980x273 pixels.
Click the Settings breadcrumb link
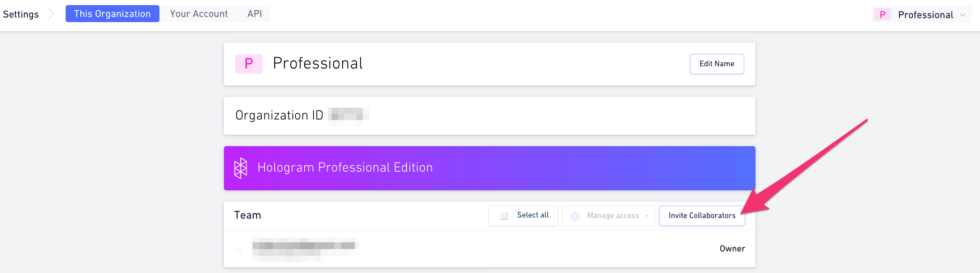coord(21,14)
